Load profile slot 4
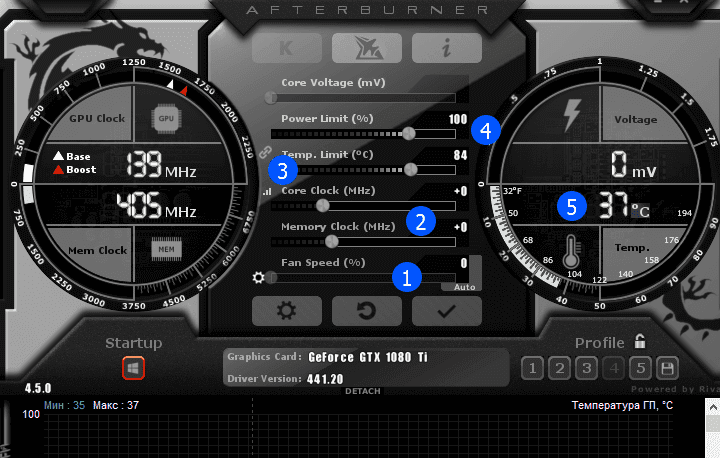The image size is (720, 458). coord(613,368)
